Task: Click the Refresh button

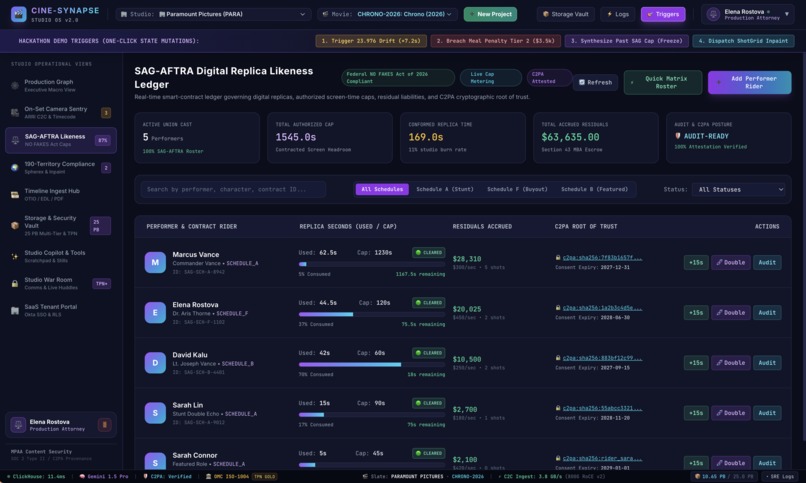Action: (x=595, y=82)
